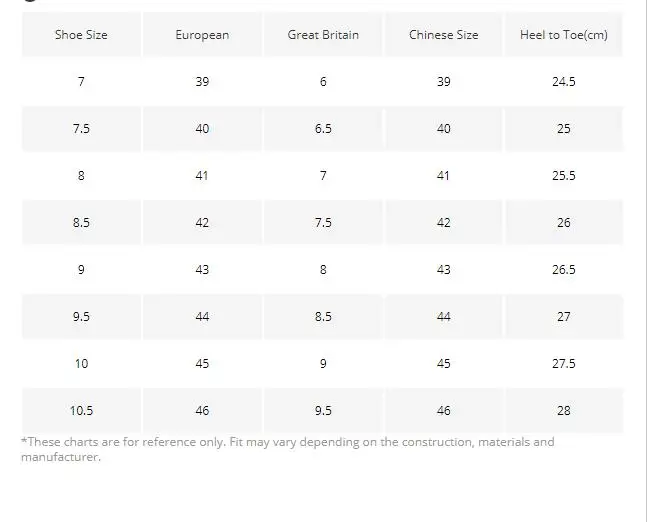The height and width of the screenshot is (522, 647).
Task: Select the Heel to Toe(cm) header
Action: tap(563, 35)
